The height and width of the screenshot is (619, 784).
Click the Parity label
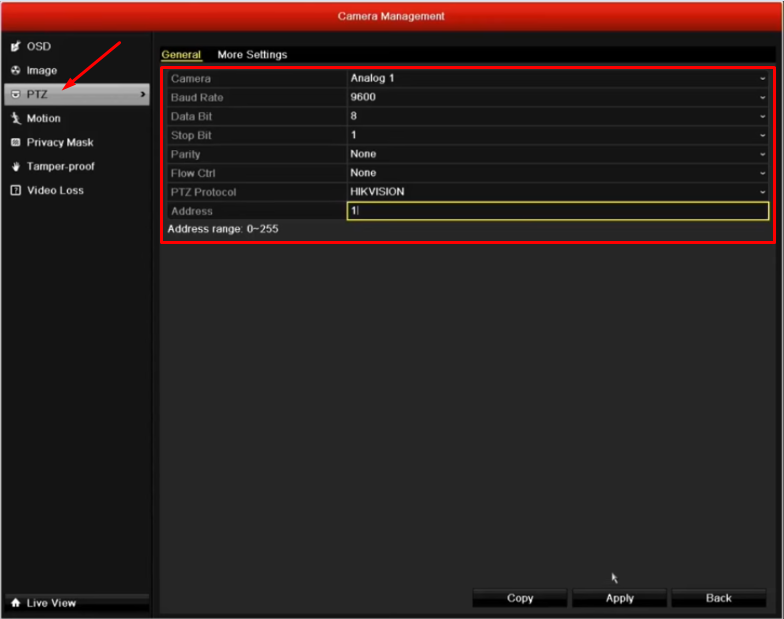coord(186,154)
